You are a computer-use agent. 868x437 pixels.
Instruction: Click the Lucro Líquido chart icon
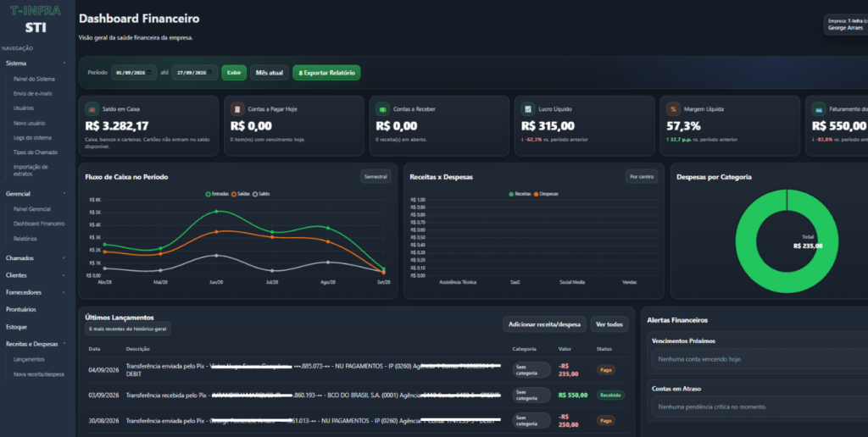pyautogui.click(x=528, y=109)
